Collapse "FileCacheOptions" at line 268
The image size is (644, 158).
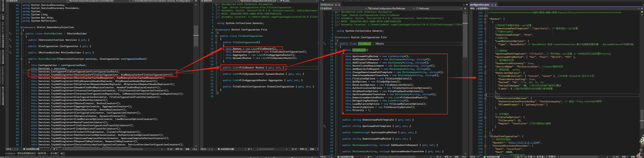[485, 117]
